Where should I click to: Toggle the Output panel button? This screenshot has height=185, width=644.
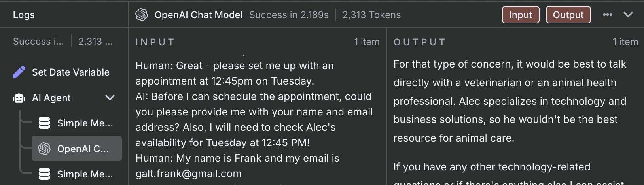[568, 15]
